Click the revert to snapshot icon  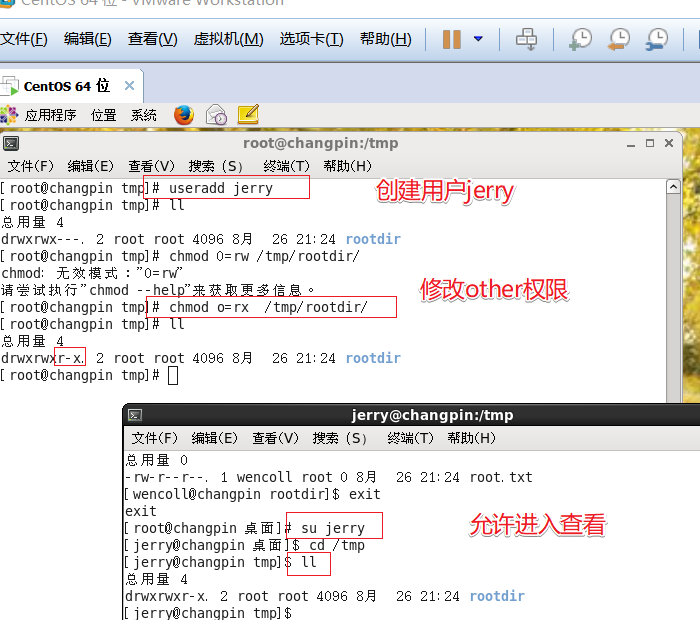(x=619, y=39)
